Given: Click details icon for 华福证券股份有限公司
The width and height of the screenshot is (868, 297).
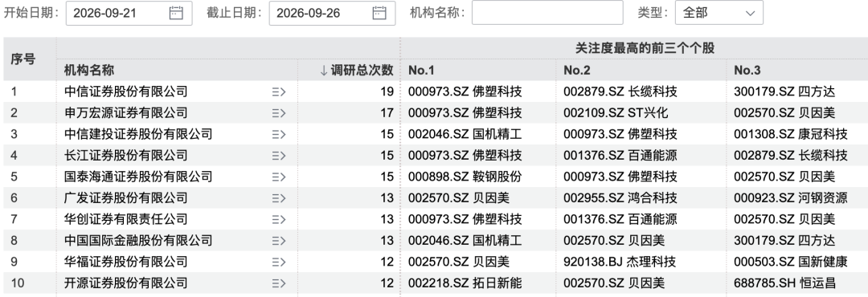Looking at the screenshot, I should coord(278,262).
